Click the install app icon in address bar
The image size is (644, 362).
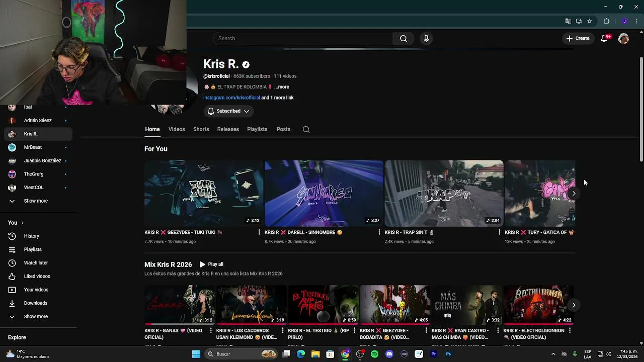pos(579,21)
